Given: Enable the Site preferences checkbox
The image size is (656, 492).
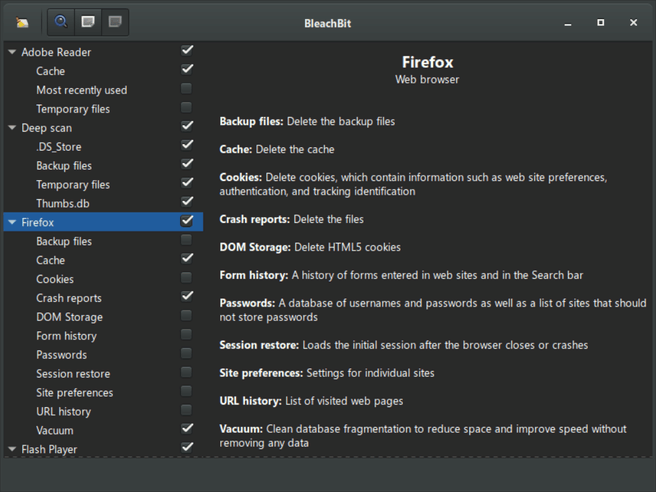Looking at the screenshot, I should click(x=187, y=391).
